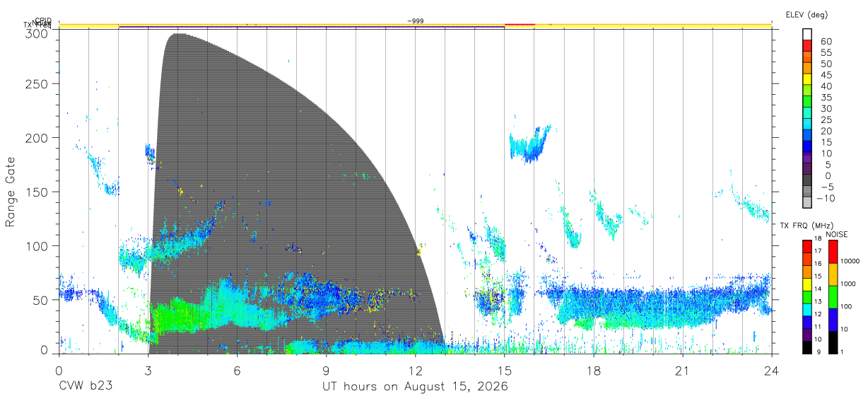This screenshot has height=401, width=868.
Task: Pick the orange NOISE swatch between 1000 and 10000
Action: (832, 274)
